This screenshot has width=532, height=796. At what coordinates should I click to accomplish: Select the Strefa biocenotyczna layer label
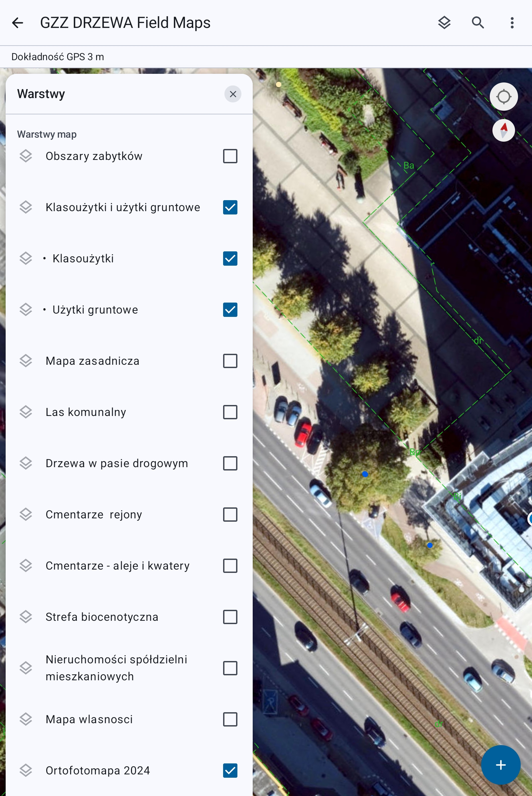(x=102, y=617)
